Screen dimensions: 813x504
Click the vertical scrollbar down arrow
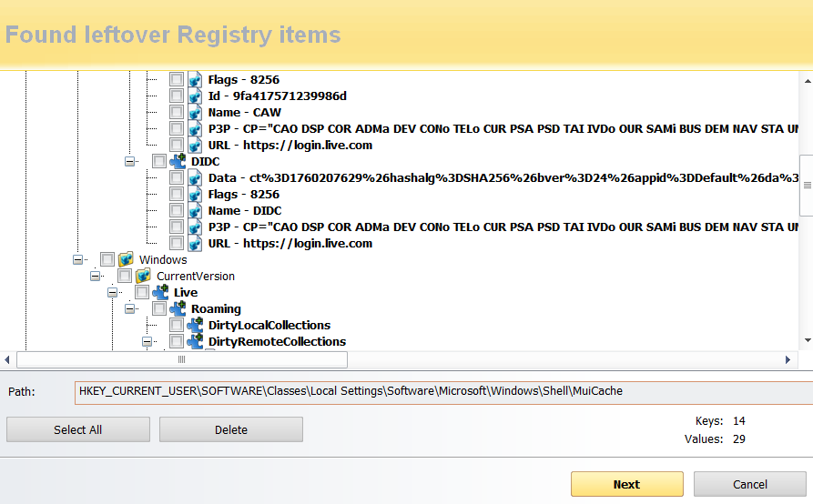coord(808,340)
